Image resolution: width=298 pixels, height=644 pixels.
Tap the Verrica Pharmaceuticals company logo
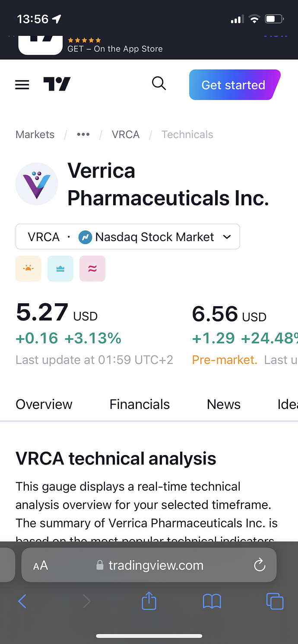click(37, 184)
